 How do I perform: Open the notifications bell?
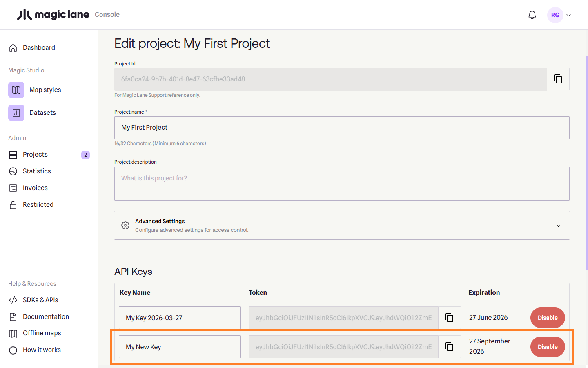pos(532,15)
